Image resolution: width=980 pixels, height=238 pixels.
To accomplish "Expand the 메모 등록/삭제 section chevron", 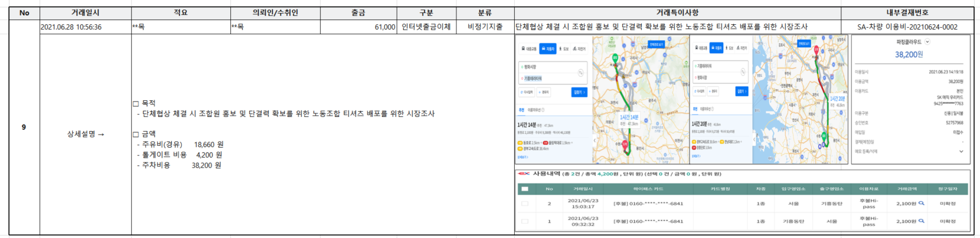I will coord(961,152).
